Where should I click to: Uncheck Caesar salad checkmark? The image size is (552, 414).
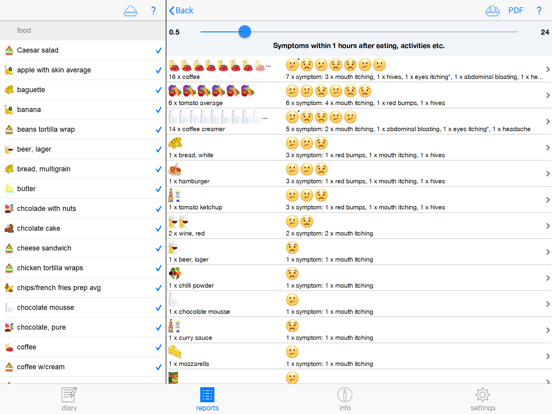point(159,50)
